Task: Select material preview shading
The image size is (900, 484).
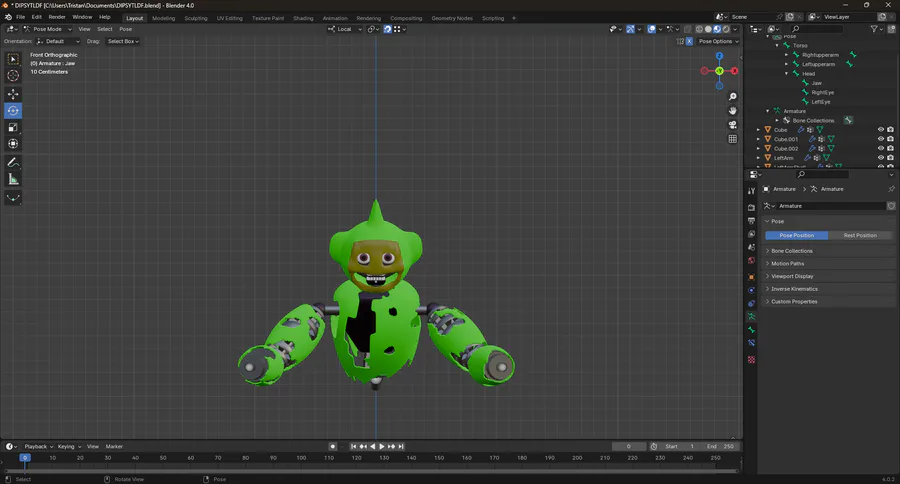Action: (x=717, y=29)
